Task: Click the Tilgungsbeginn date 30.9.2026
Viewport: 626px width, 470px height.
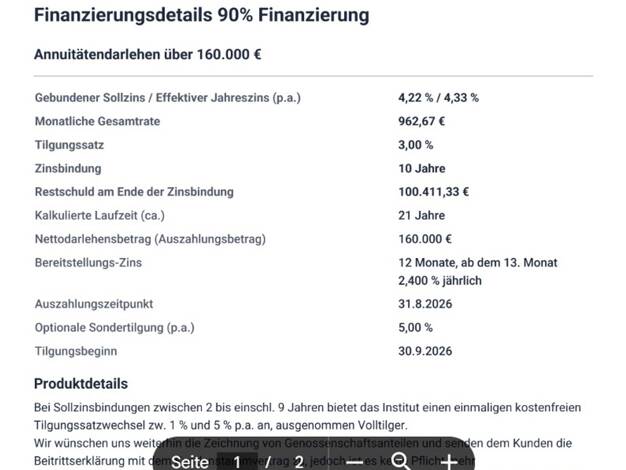Action: [425, 351]
